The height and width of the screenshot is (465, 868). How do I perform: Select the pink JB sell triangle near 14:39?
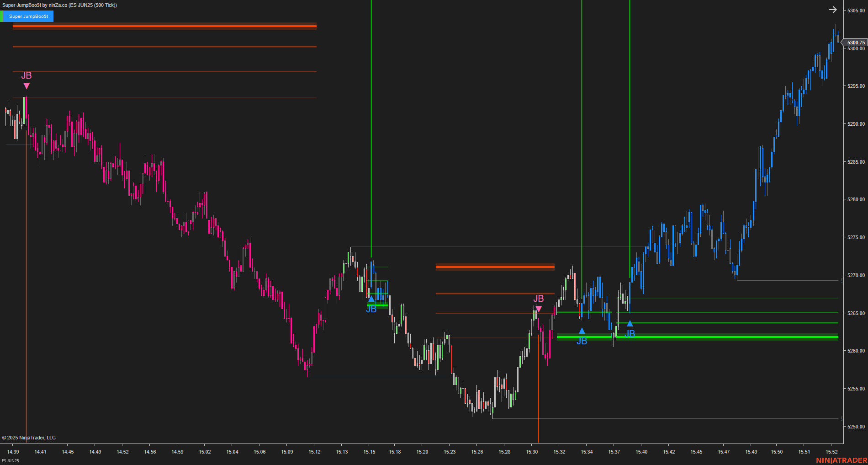coord(26,86)
